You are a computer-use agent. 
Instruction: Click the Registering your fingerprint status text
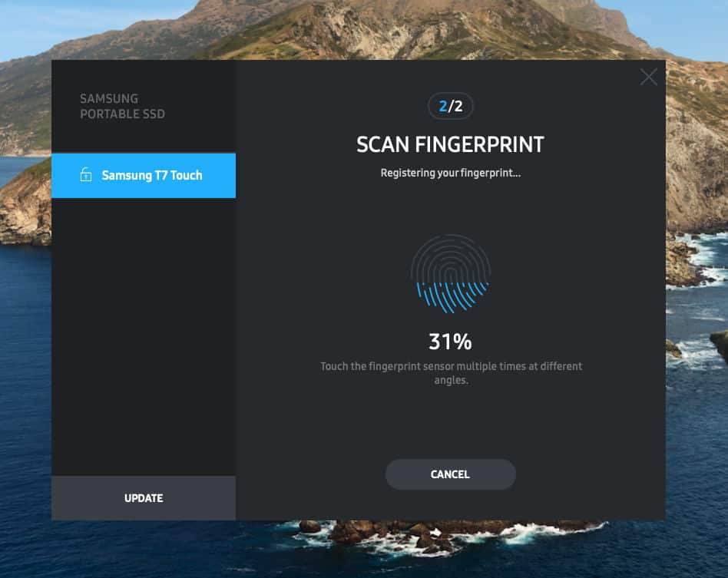click(x=450, y=173)
